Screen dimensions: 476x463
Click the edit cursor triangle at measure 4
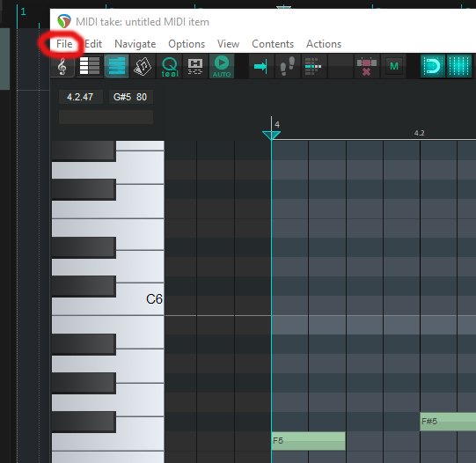pos(271,135)
